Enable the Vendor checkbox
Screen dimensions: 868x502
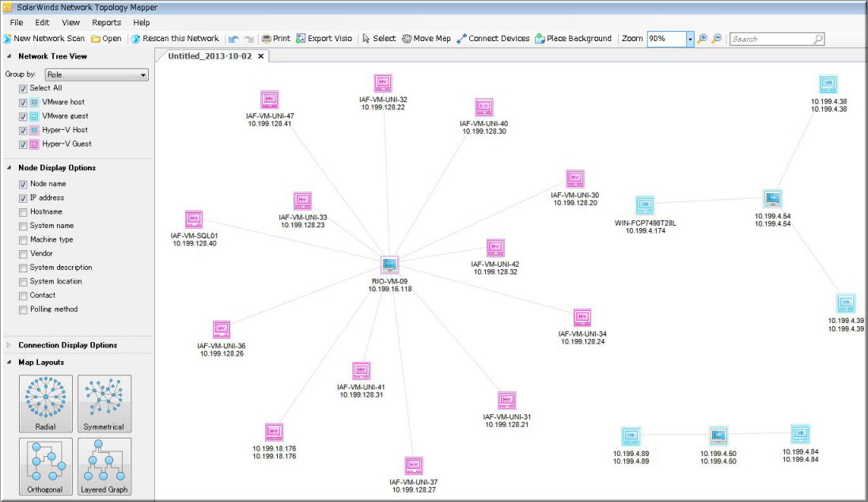coord(23,253)
